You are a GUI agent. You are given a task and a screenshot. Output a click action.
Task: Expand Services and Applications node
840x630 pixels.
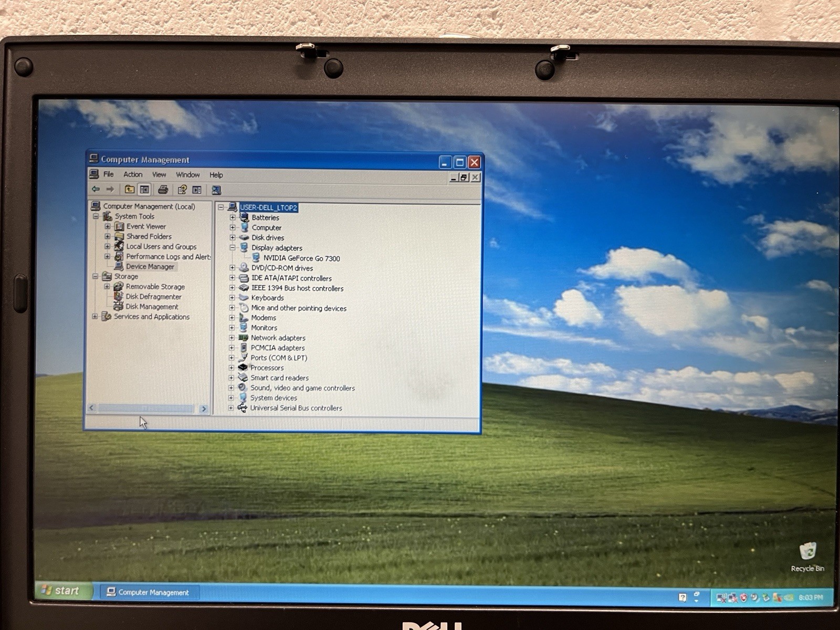tap(95, 317)
